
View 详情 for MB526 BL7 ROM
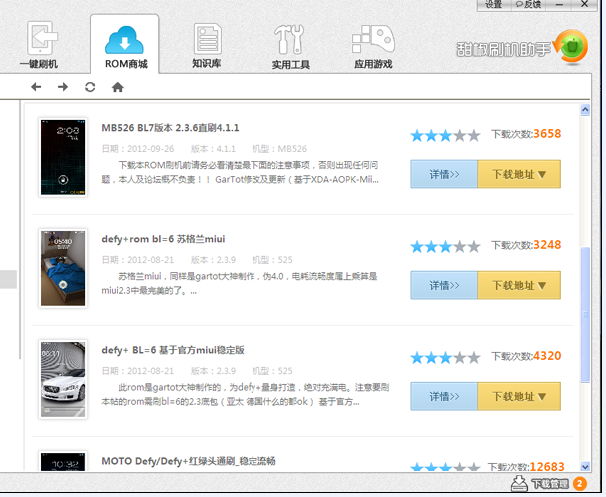click(444, 174)
